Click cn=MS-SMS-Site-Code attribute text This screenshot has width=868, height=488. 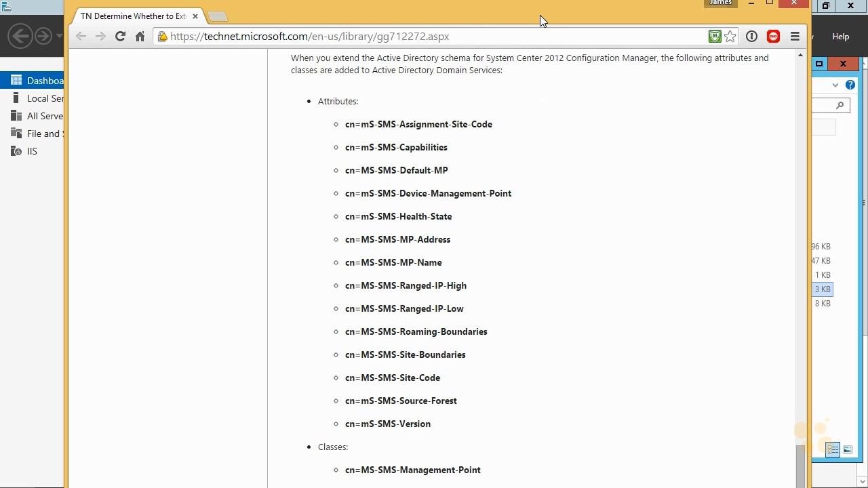click(x=393, y=378)
